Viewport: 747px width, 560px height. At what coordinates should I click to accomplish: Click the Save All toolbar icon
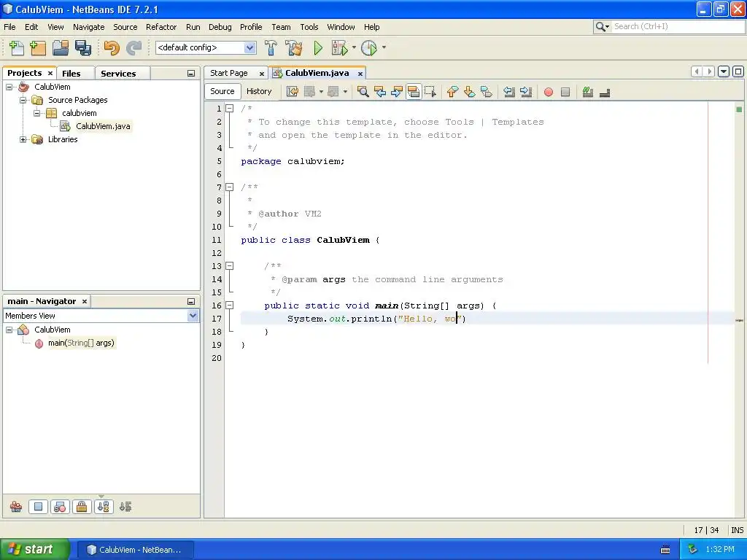[83, 47]
